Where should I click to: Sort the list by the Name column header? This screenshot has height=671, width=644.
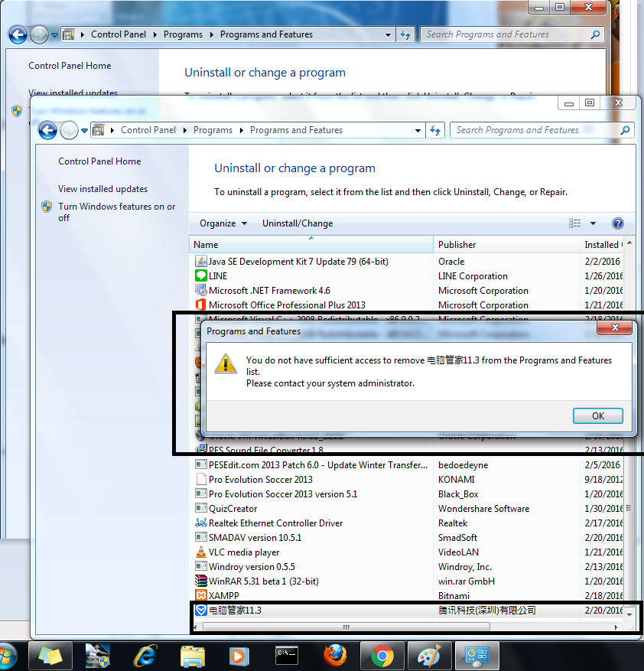(311, 244)
